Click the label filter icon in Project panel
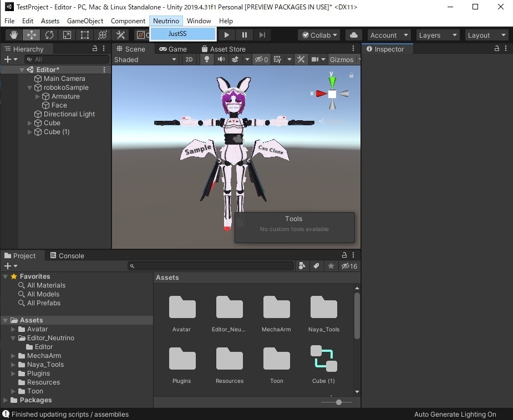513x420 pixels. click(316, 266)
